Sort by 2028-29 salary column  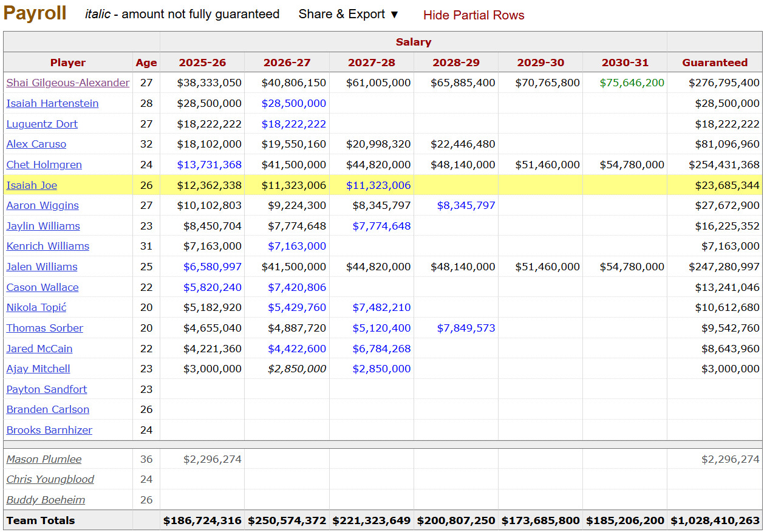coord(456,63)
